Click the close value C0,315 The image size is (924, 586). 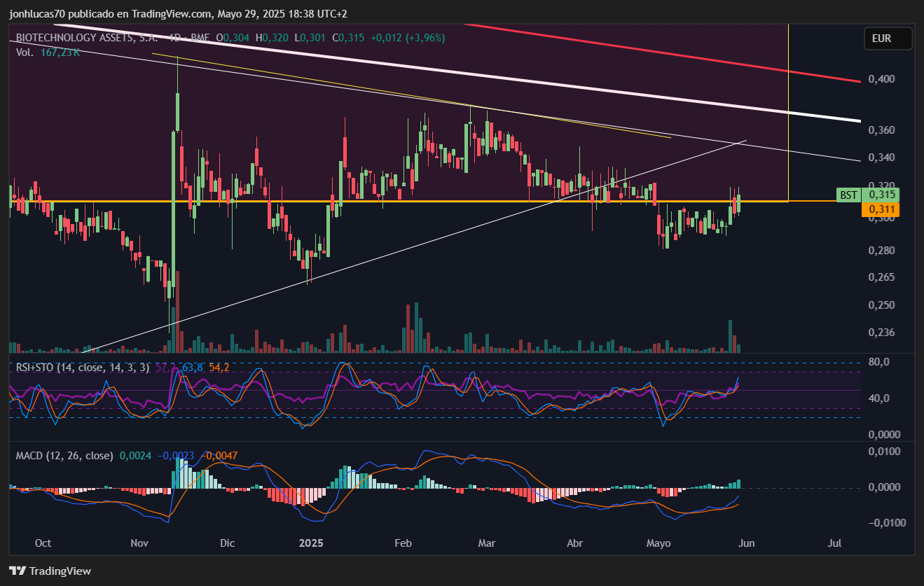click(x=347, y=38)
